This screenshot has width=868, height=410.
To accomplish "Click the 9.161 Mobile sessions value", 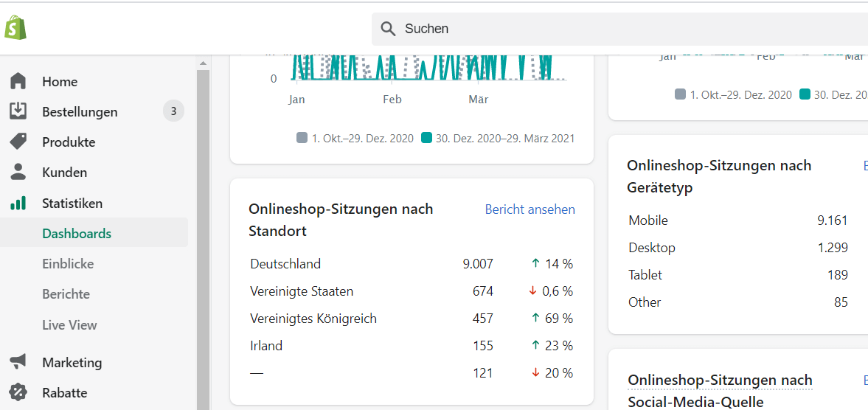I will coord(833,220).
